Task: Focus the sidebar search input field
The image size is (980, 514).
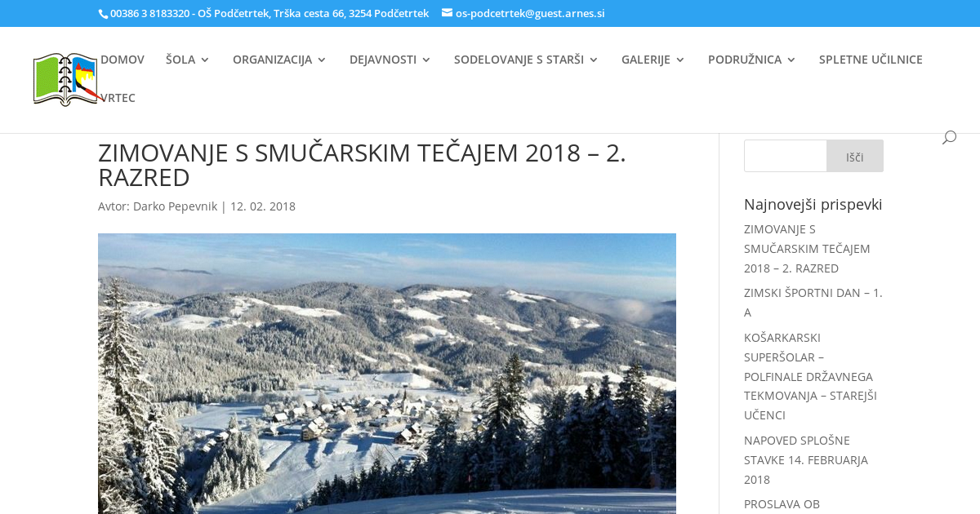Action: tap(786, 156)
